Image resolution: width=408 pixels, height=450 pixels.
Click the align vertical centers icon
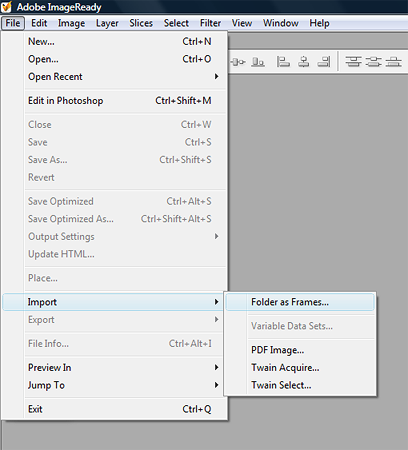pos(238,62)
